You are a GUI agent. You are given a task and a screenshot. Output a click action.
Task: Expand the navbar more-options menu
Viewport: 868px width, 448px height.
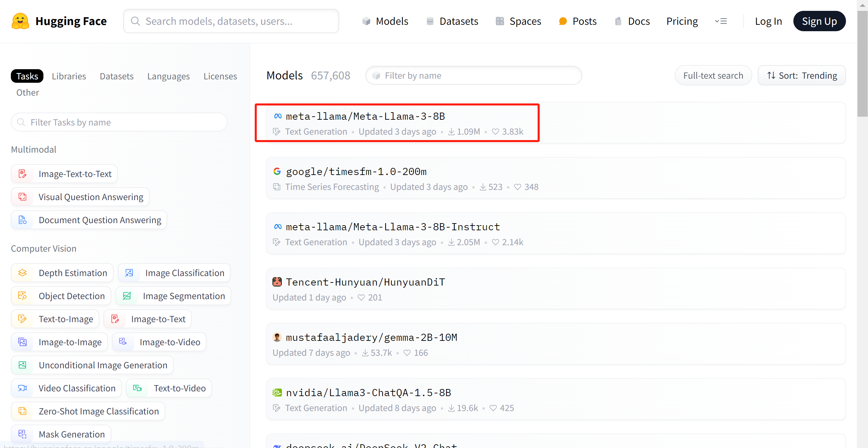coord(721,21)
